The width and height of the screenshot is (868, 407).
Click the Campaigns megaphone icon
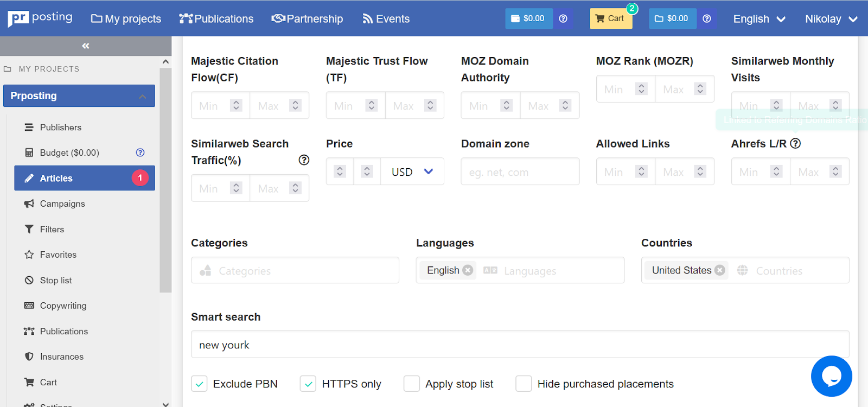(29, 204)
